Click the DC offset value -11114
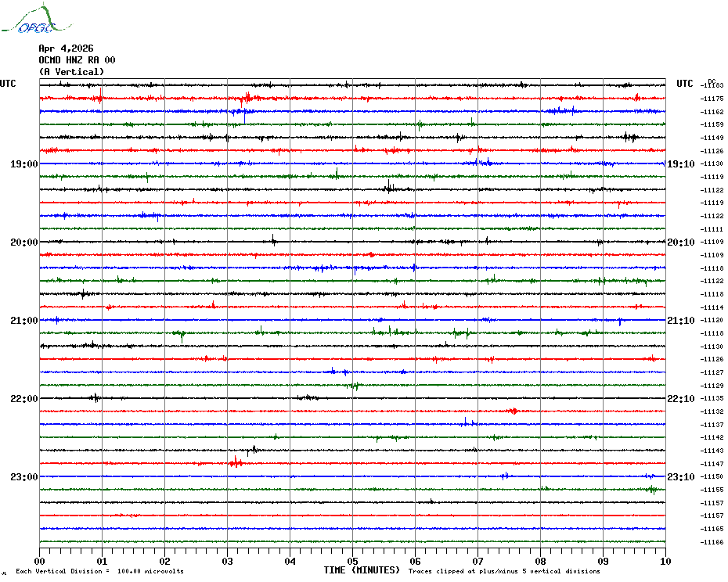Screen dimensions: 728x582 (x=712, y=307)
